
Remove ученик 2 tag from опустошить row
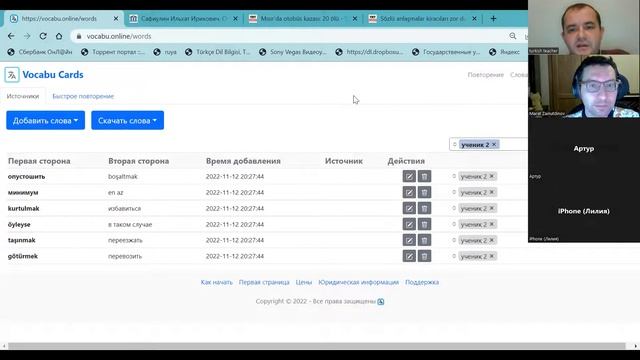pos(492,176)
